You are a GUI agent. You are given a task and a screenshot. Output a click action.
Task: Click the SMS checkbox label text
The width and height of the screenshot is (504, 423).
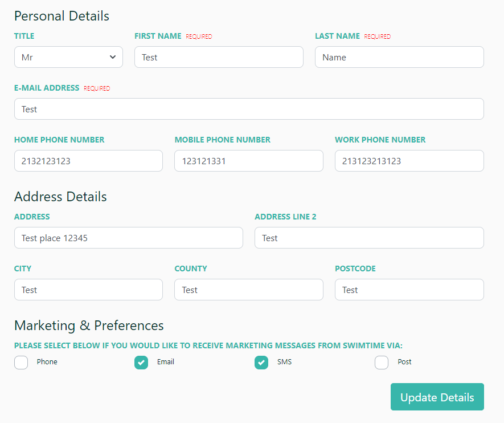(285, 362)
